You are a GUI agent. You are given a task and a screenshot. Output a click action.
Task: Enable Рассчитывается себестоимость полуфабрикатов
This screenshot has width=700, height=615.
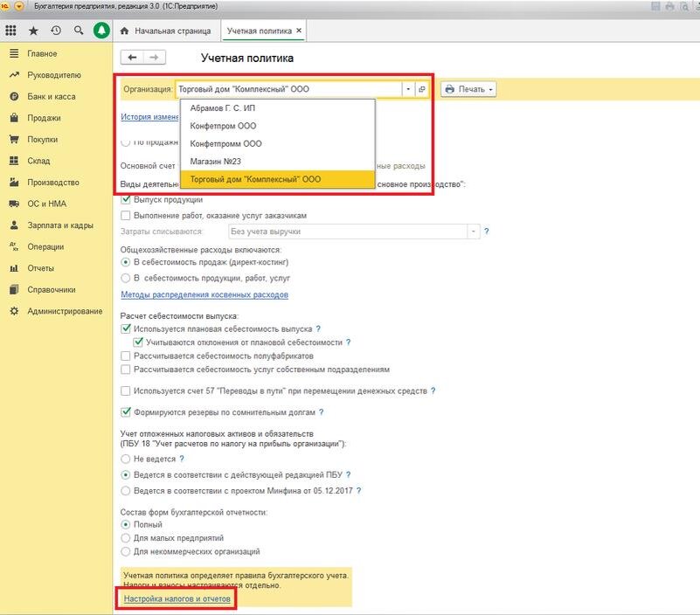click(126, 356)
